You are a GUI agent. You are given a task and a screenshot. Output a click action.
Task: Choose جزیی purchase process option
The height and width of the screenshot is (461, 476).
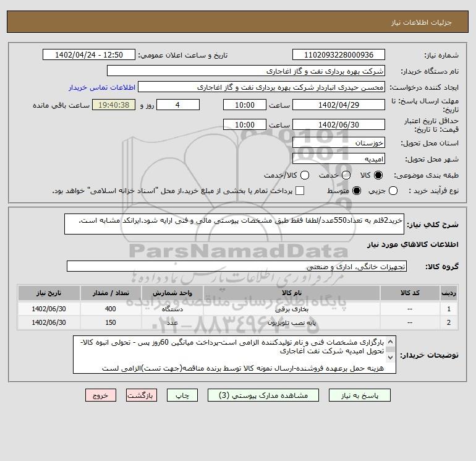393,191
